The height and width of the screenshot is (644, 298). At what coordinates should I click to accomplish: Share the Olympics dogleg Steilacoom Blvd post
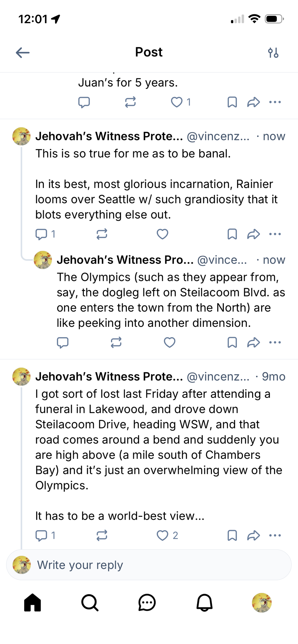point(253,342)
